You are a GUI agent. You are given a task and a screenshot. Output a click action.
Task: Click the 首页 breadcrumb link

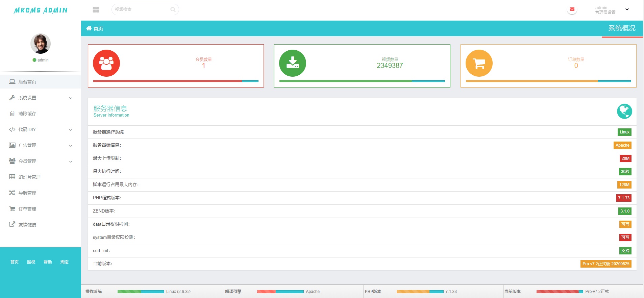[98, 29]
